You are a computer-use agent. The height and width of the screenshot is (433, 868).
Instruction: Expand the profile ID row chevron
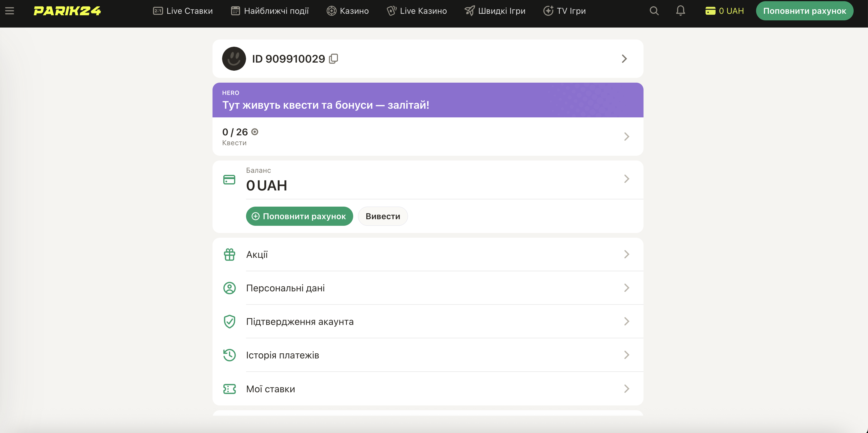(x=624, y=59)
